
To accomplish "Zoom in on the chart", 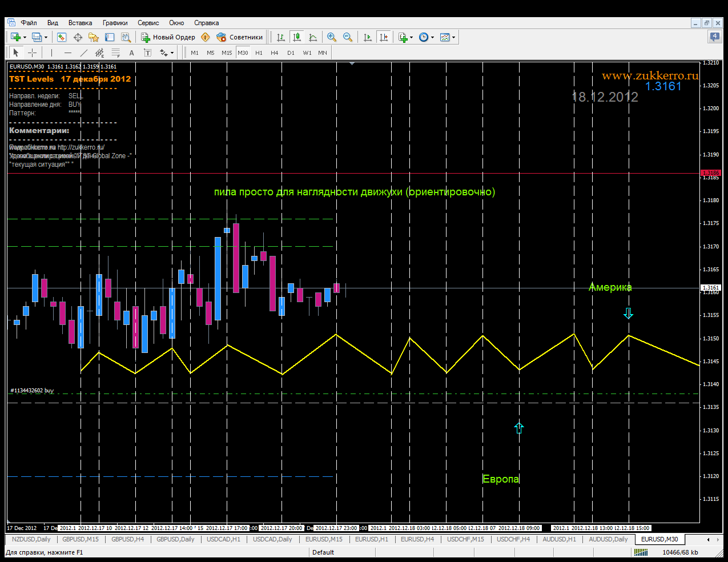I will coord(331,37).
